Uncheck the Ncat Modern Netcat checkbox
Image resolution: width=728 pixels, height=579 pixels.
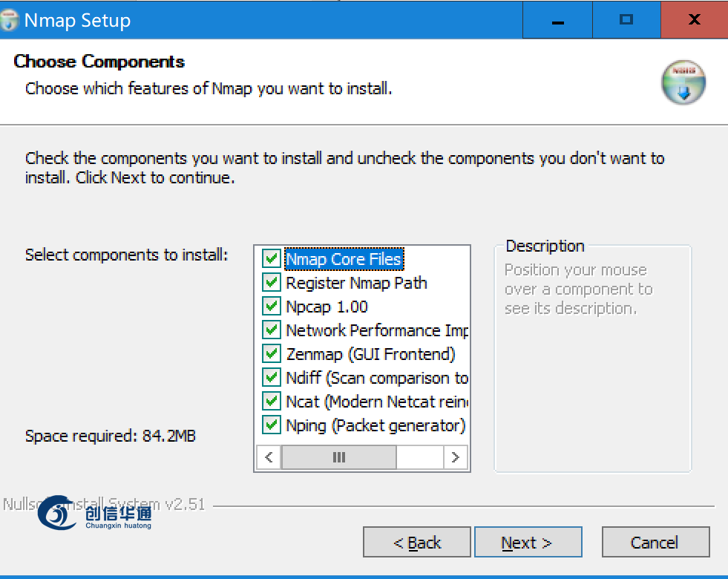271,401
